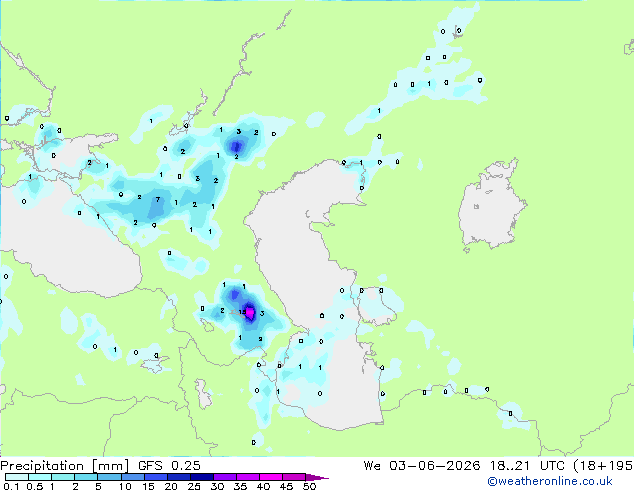Click the '10' legend scale label
Screen dimensions: 634x490
point(125,486)
